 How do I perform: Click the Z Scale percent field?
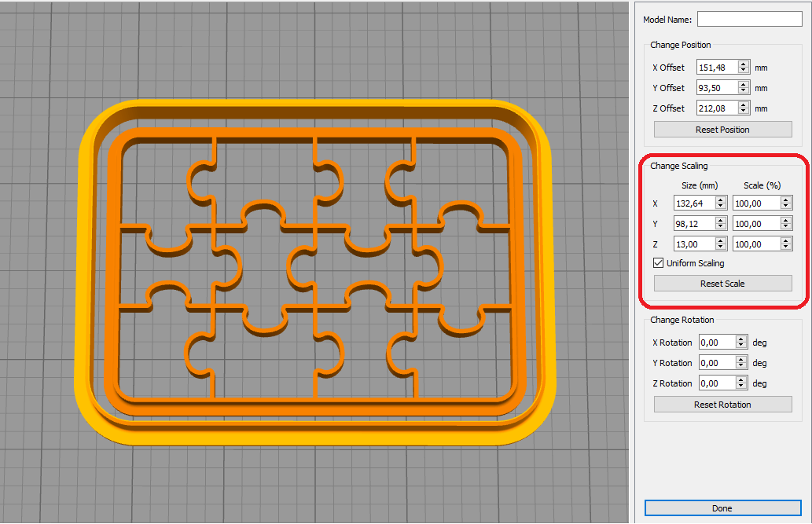pos(757,244)
